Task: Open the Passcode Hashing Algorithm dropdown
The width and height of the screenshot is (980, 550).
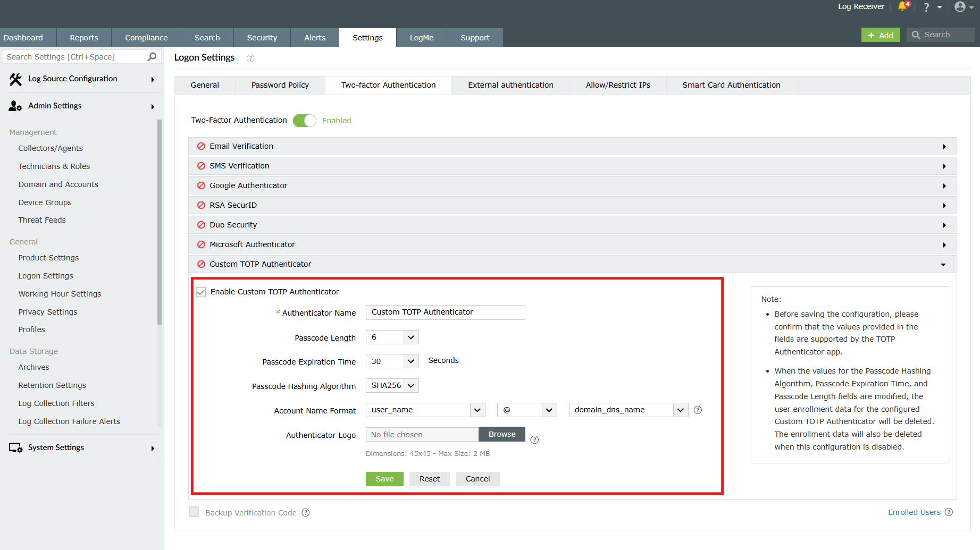Action: (392, 385)
